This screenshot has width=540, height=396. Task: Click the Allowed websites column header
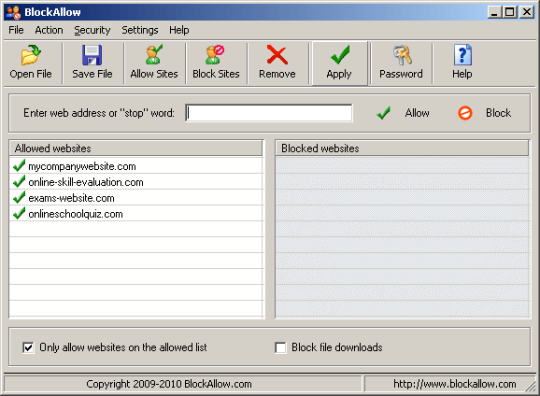136,148
